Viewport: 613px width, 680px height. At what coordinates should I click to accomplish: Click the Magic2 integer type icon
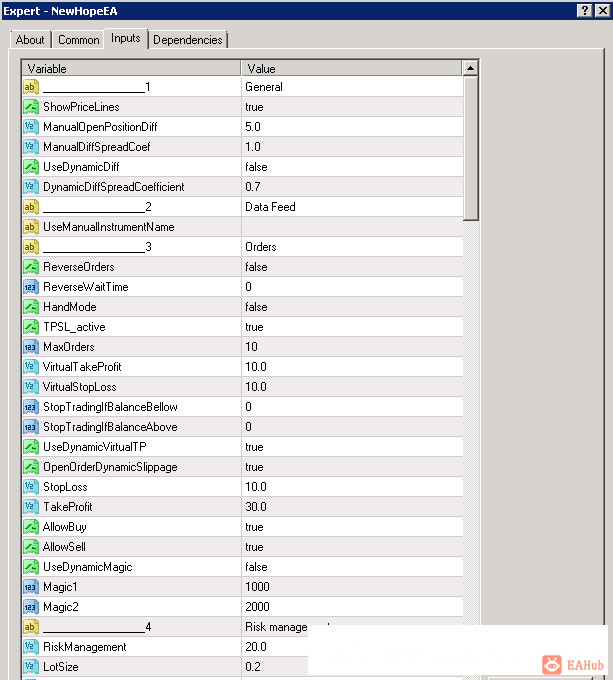click(31, 607)
